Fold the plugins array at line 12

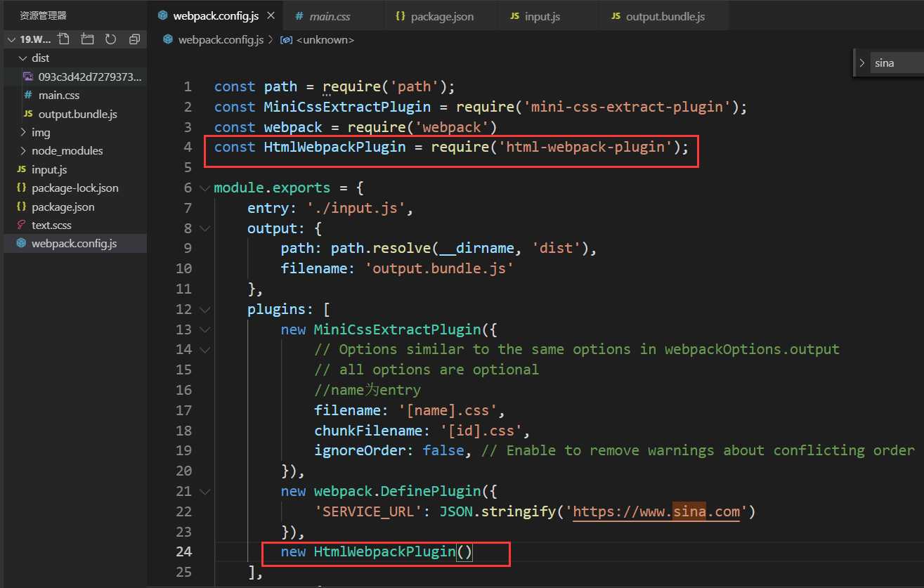tap(204, 309)
